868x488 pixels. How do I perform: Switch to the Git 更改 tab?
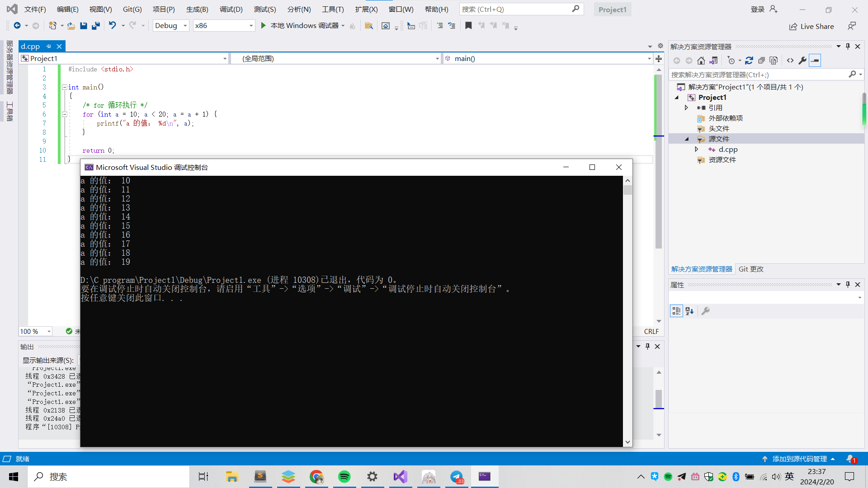click(751, 269)
